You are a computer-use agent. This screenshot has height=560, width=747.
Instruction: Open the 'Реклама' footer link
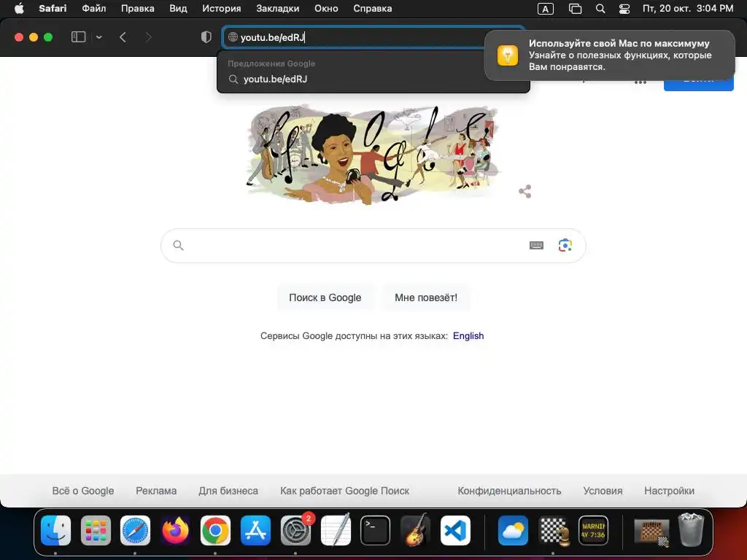click(x=156, y=491)
